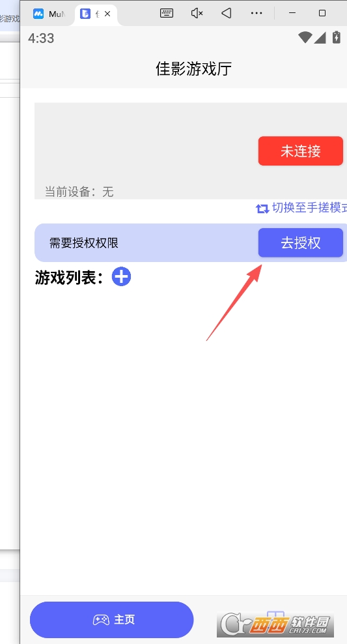Screen dimensions: 347x644
Task: Click the 需要授权权限 banner text
Action: 84,243
